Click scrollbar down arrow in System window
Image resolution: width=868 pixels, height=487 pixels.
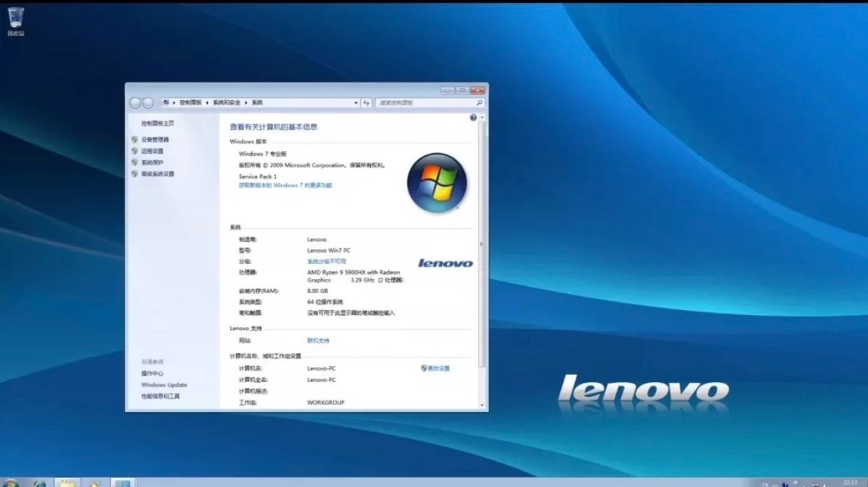[481, 404]
